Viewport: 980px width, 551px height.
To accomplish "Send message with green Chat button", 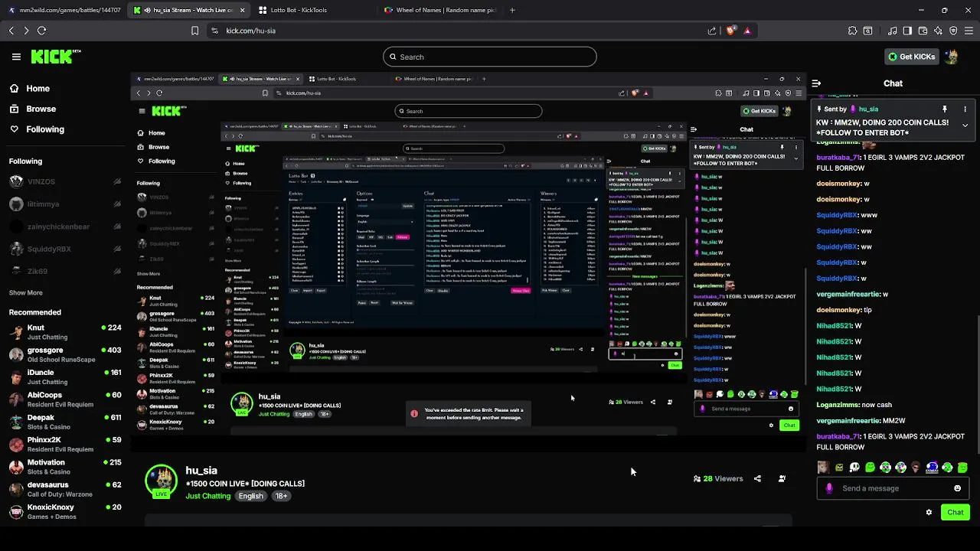I will [x=955, y=512].
